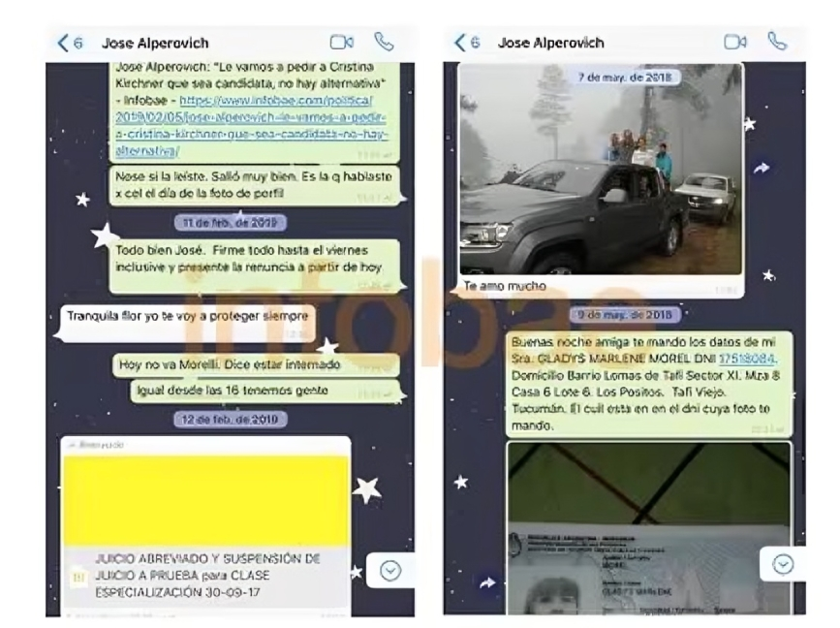Open the infobae.com article link
The image size is (840, 628).
point(251,126)
